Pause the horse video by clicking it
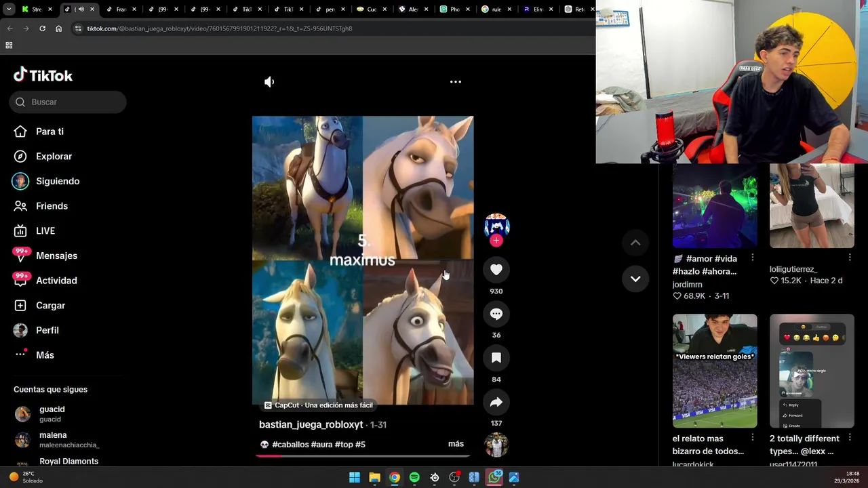Viewport: 868px width, 488px height. [x=363, y=260]
